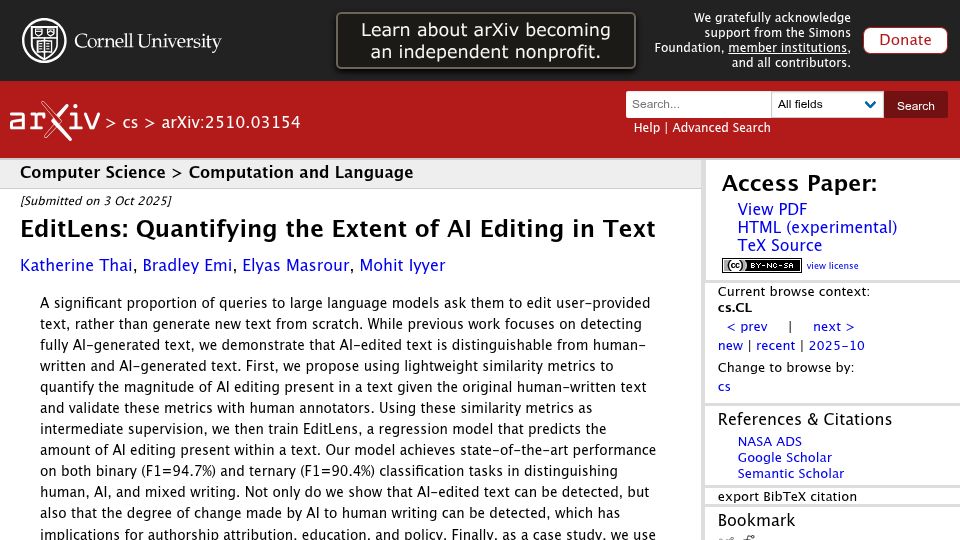Click the view license link
960x540 pixels.
click(x=832, y=266)
